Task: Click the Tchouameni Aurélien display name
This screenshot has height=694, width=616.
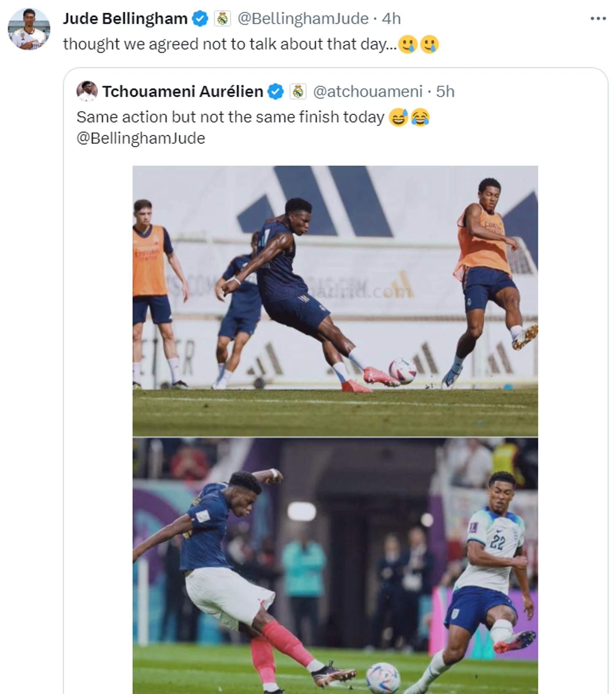Action: point(183,92)
